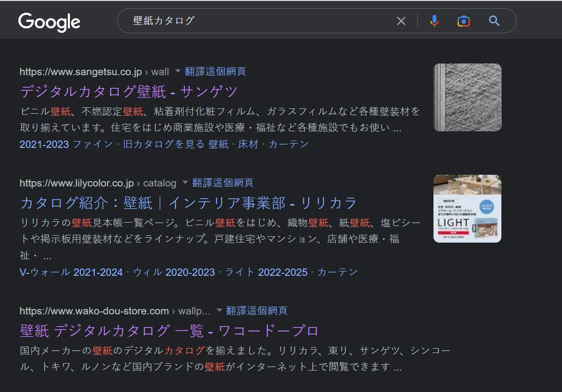Open sitelink V-ウォール 2021-2024
Screen dimensions: 562x392
coord(71,272)
